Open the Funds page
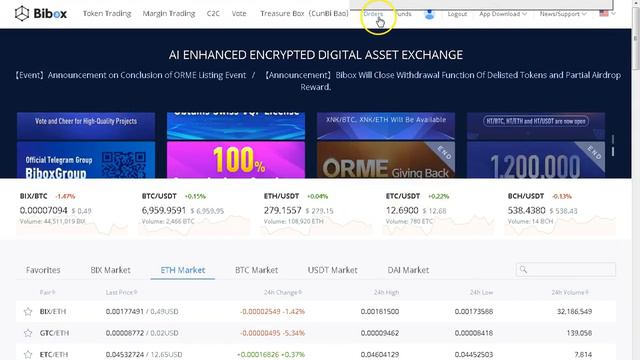The width and height of the screenshot is (640, 360). click(x=403, y=14)
